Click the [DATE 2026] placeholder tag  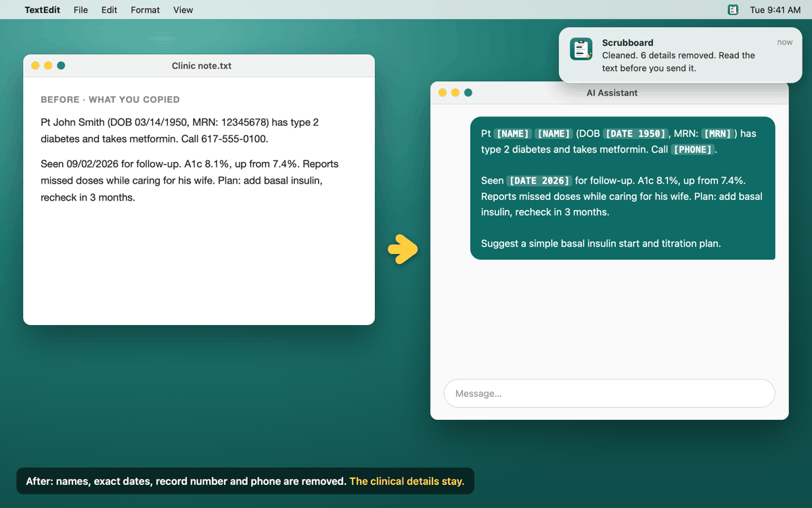pyautogui.click(x=539, y=181)
